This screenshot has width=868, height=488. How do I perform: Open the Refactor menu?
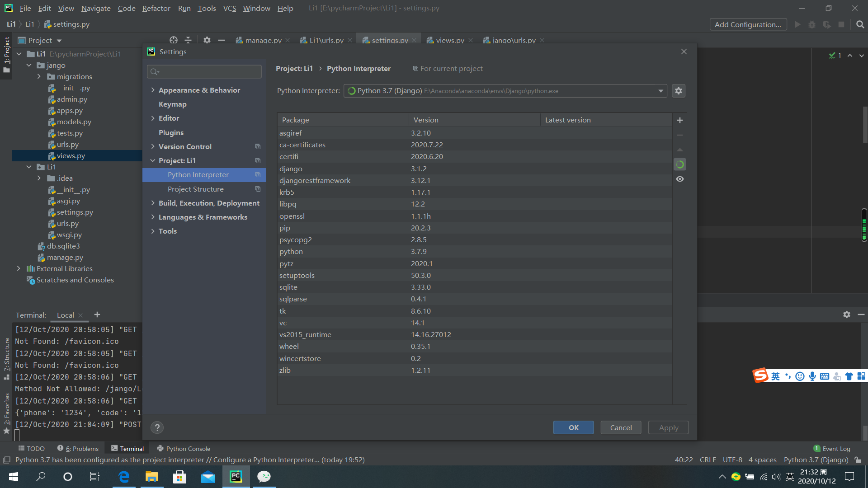tap(156, 8)
